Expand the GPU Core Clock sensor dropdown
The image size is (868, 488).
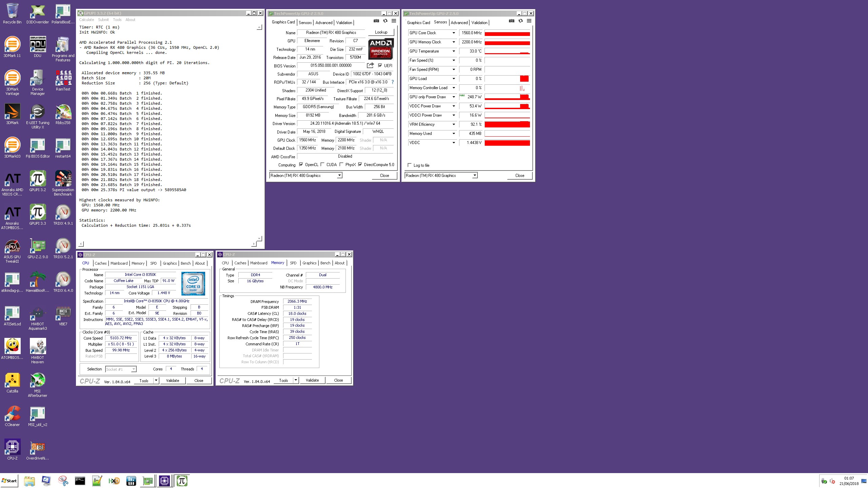click(x=454, y=33)
